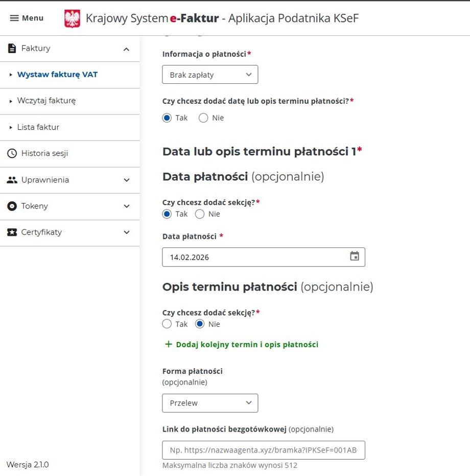
Task: Select the Historia sesji clock icon
Action: pyautogui.click(x=12, y=153)
